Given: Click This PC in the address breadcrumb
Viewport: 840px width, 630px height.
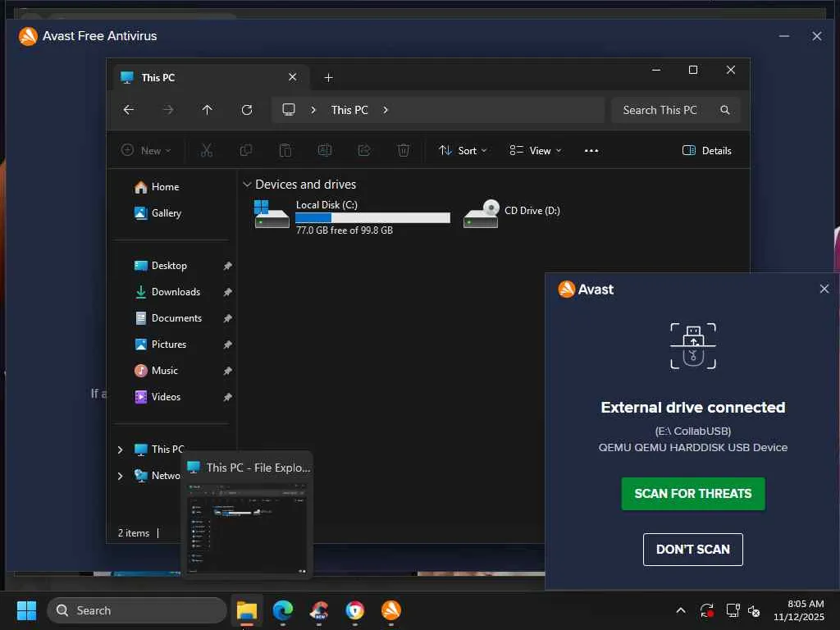Looking at the screenshot, I should click(x=349, y=110).
